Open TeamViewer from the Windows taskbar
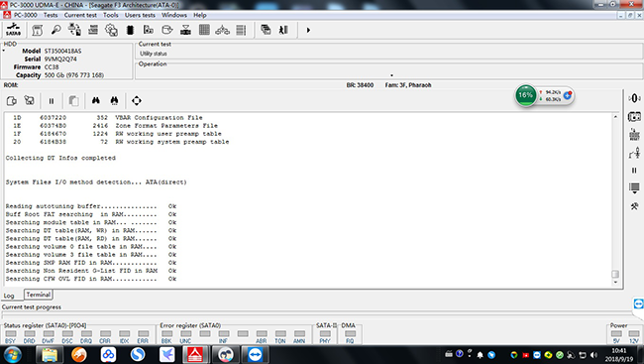The width and height of the screenshot is (644, 364). click(255, 354)
